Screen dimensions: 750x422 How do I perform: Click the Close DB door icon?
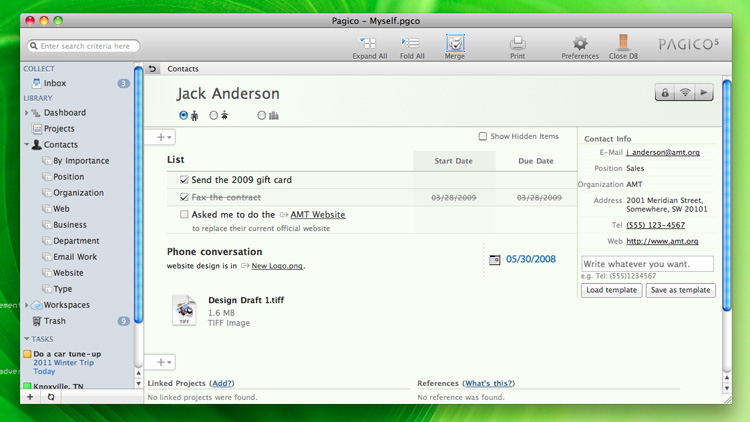(623, 42)
